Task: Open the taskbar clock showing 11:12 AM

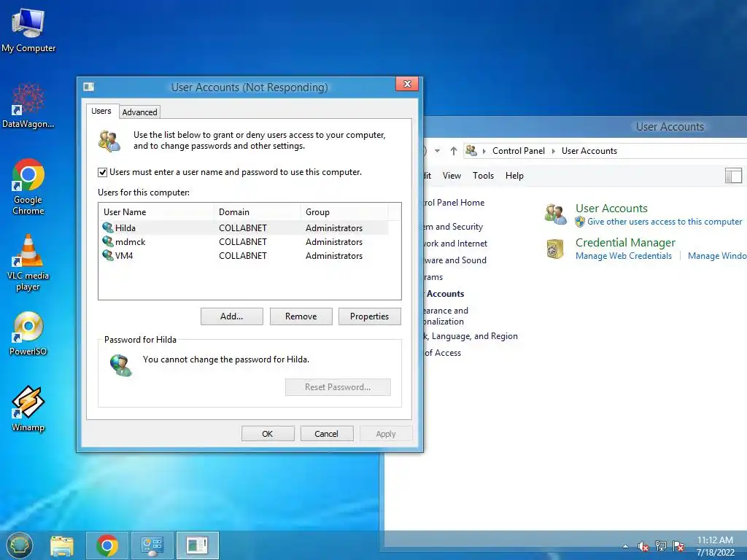Action: (x=715, y=546)
